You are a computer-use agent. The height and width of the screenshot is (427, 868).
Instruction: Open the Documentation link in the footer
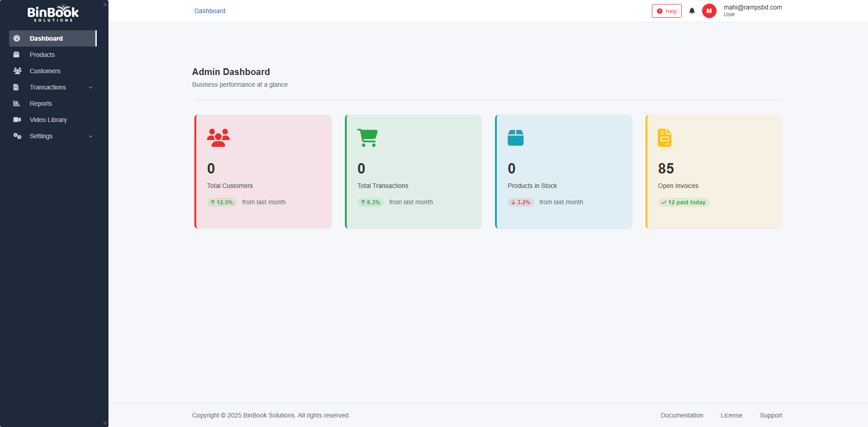pyautogui.click(x=682, y=415)
